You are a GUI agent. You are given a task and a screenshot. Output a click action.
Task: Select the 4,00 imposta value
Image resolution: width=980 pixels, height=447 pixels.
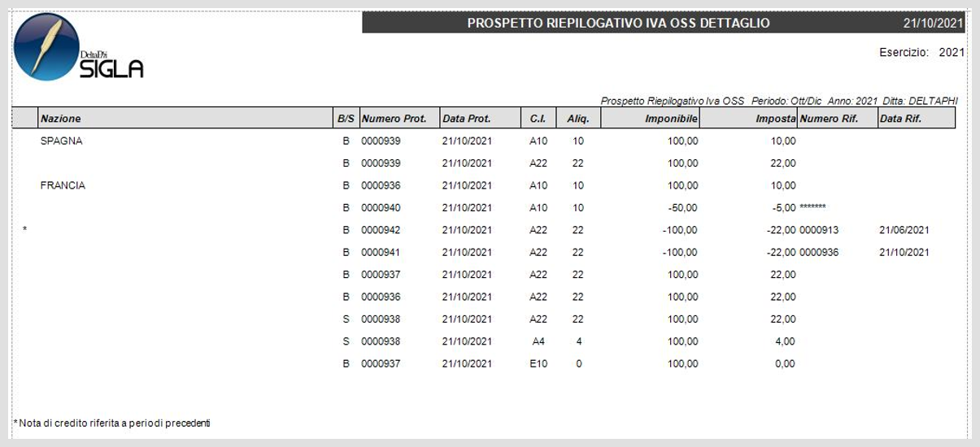tap(786, 341)
